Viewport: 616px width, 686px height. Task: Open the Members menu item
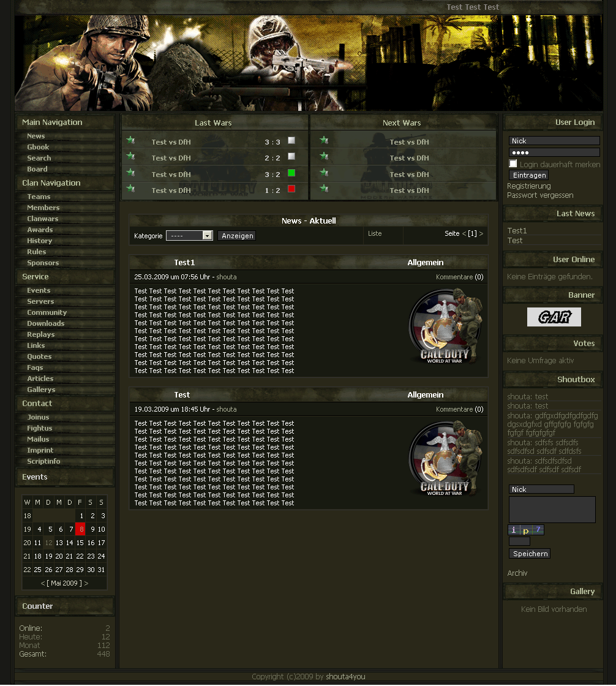tap(43, 208)
